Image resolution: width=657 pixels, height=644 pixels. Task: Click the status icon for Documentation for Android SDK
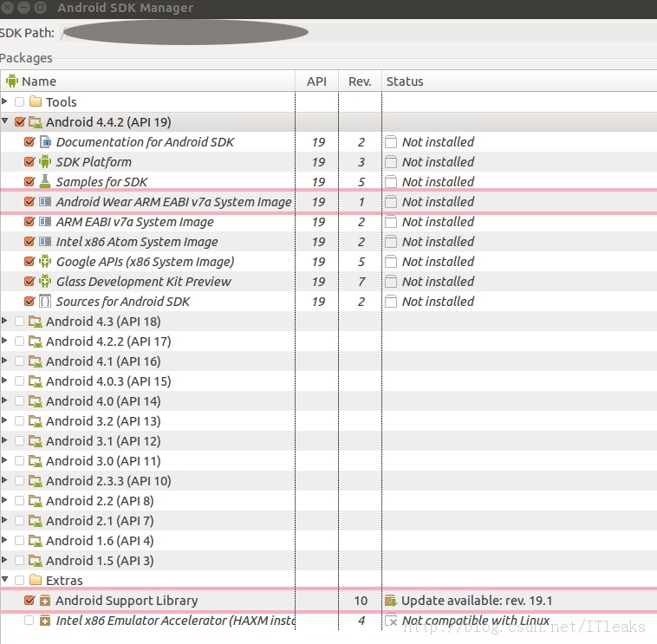point(391,142)
